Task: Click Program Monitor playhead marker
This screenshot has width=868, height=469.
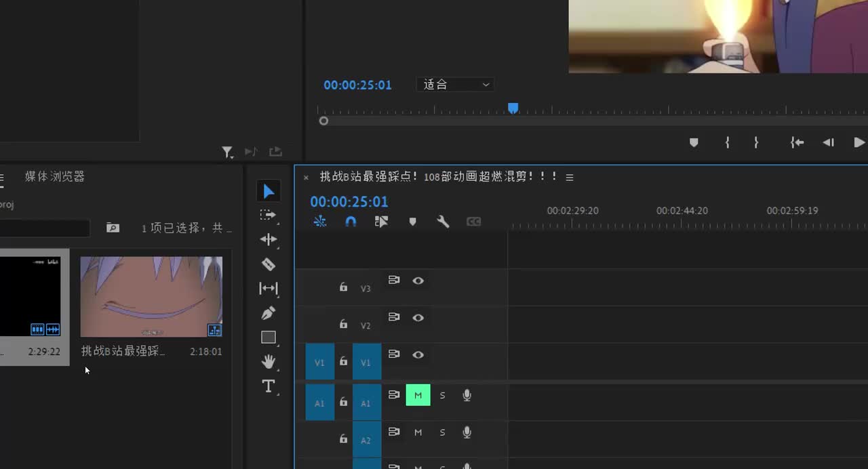Action: 513,108
